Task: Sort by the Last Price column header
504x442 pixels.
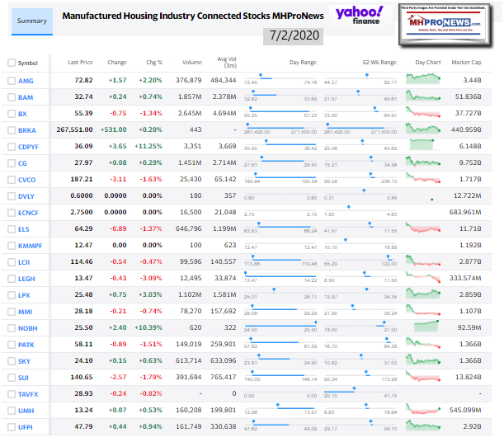Action: point(79,63)
